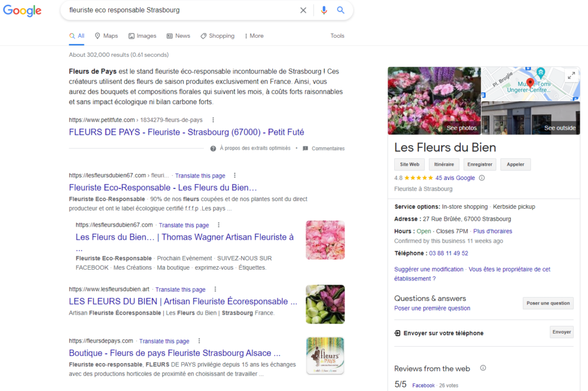588x391 pixels.
Task: Call phone number 03 88 11 49 52
Action: tap(449, 253)
